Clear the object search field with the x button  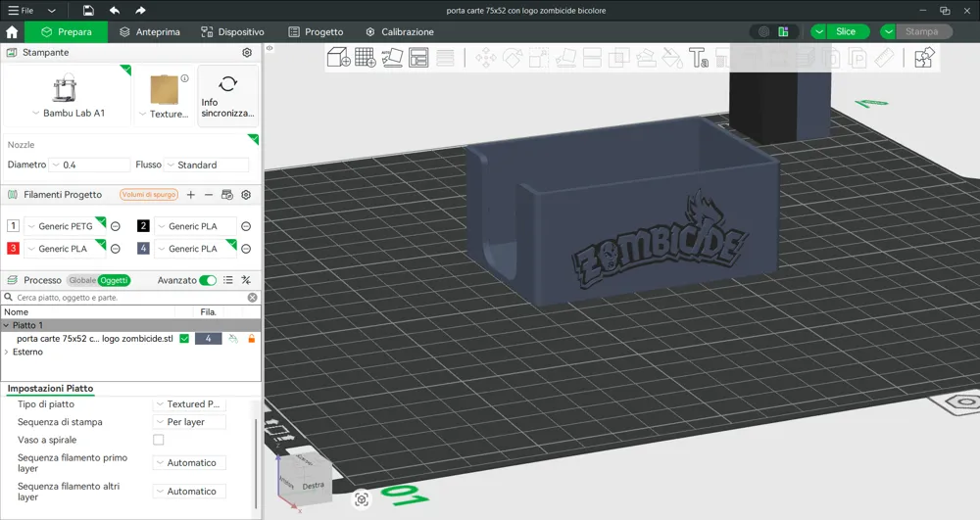click(x=253, y=298)
